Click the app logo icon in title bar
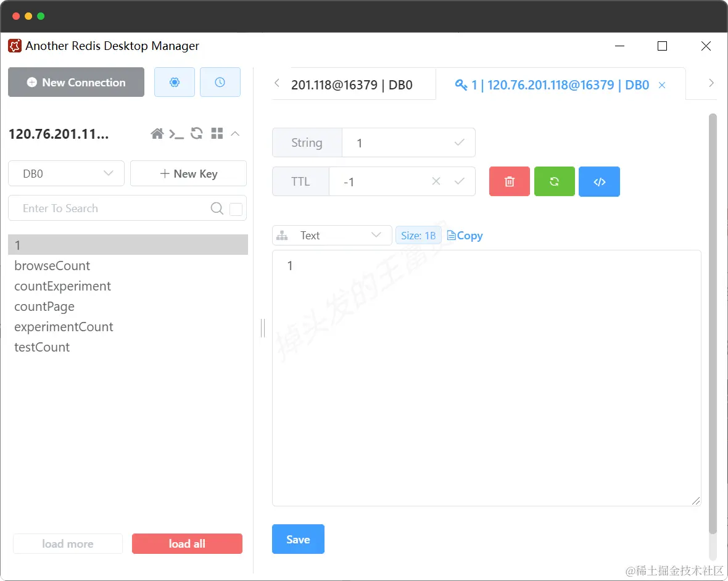 (x=15, y=46)
